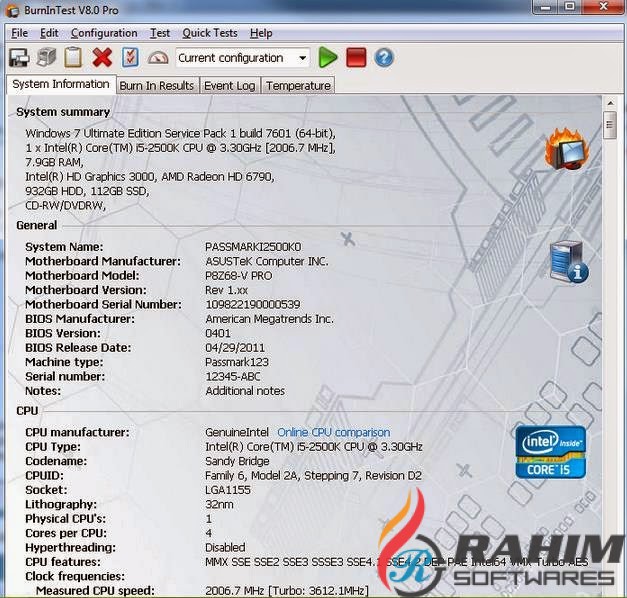The width and height of the screenshot is (627, 598).
Task: Switch to the Event Log tab
Action: tap(230, 86)
